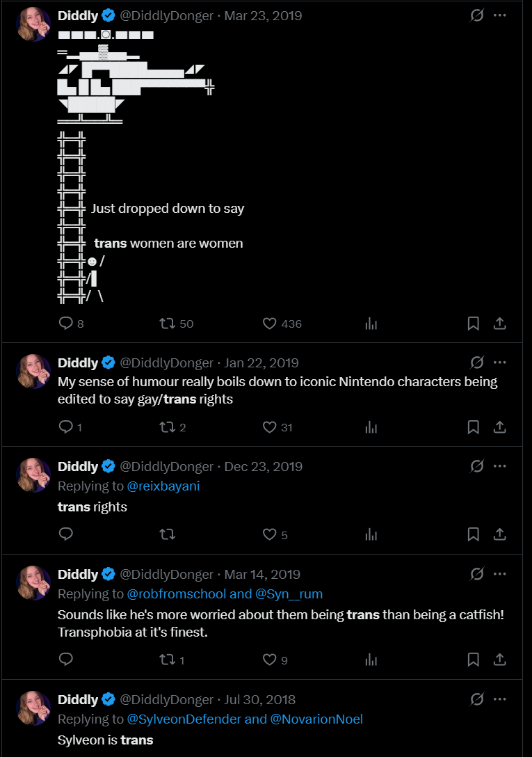This screenshot has height=757, width=532.
Task: Open Diddly's avatar on Jul 30 tweet
Action: 33,708
